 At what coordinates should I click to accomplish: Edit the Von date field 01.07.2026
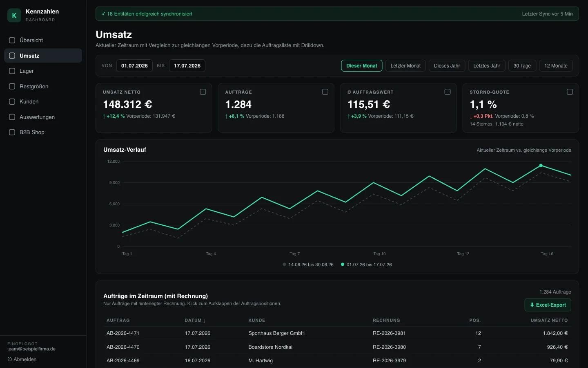pos(134,66)
